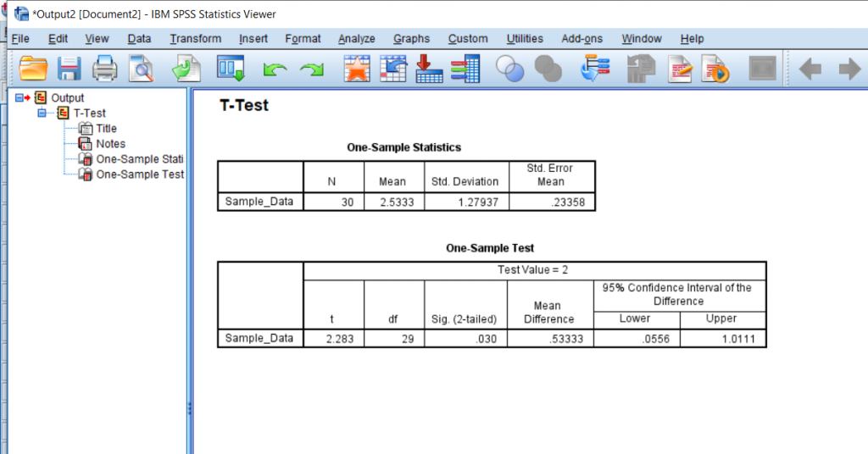Click the Title item icon in outline
Screen dimensions: 868x454
tap(86, 128)
